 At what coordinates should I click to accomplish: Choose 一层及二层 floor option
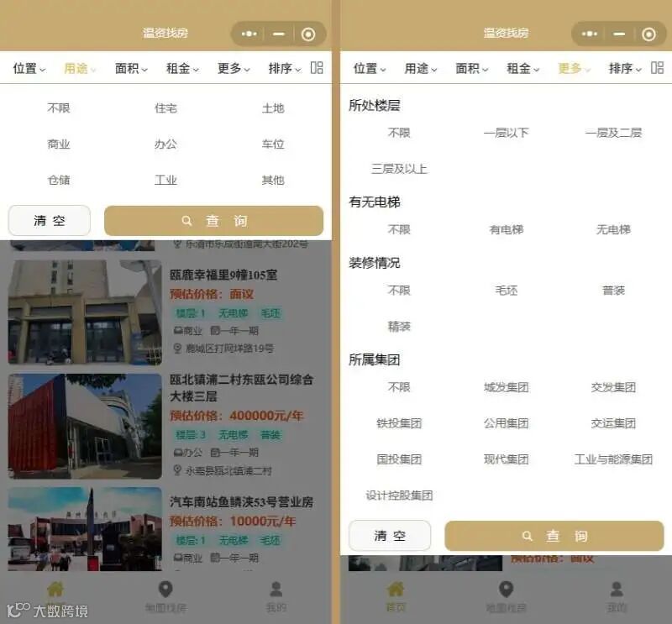pos(613,133)
